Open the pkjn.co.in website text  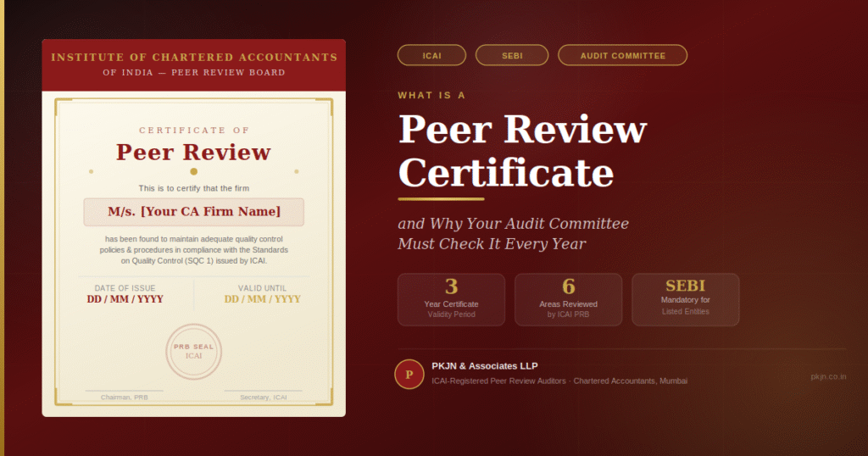[828, 376]
